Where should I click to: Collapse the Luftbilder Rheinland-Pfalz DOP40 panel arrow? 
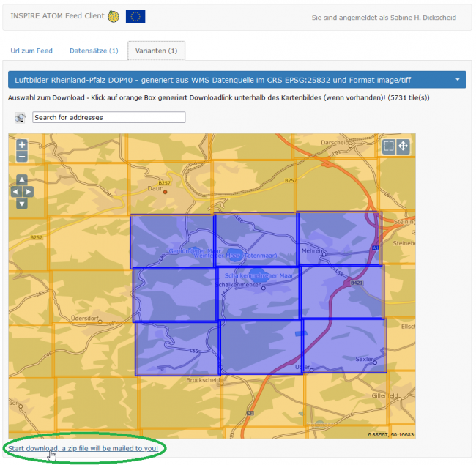pyautogui.click(x=457, y=80)
